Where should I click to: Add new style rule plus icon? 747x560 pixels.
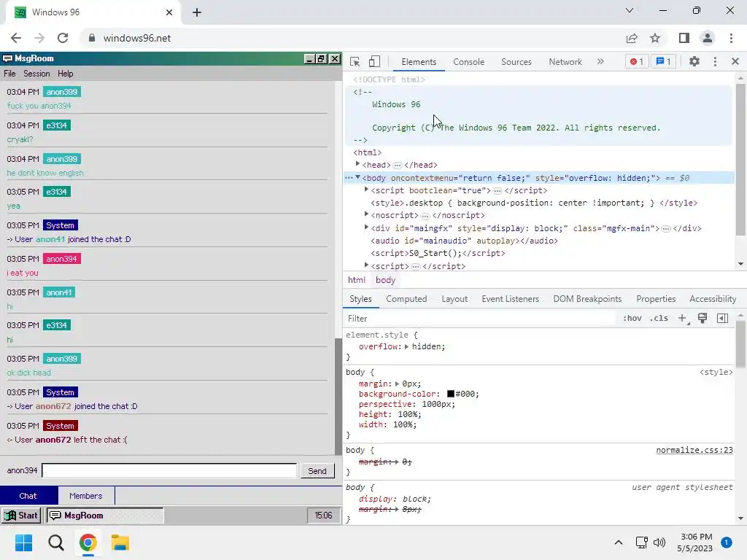click(x=683, y=319)
